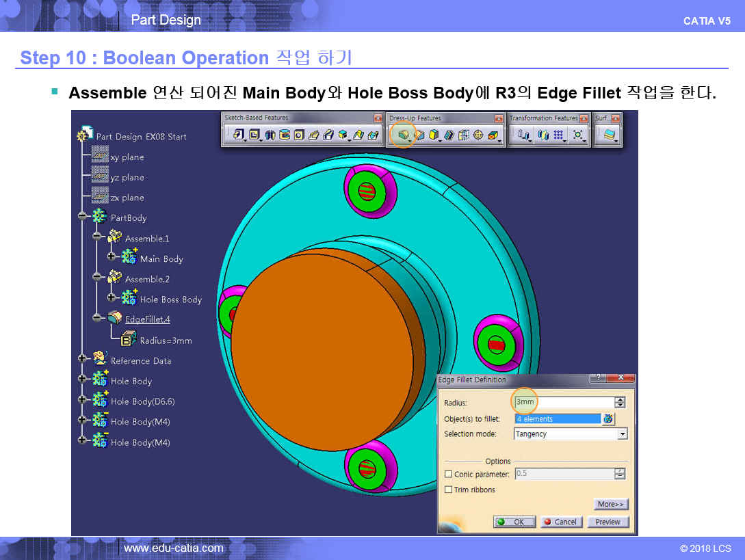This screenshot has width=745, height=560.
Task: Expand the Hole Body(D6.6) node
Action: coord(83,401)
